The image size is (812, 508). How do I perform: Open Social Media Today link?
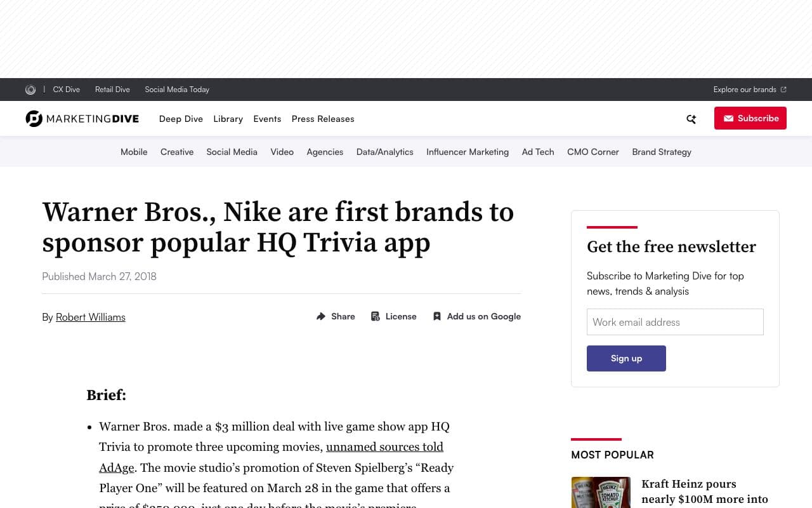pyautogui.click(x=177, y=90)
